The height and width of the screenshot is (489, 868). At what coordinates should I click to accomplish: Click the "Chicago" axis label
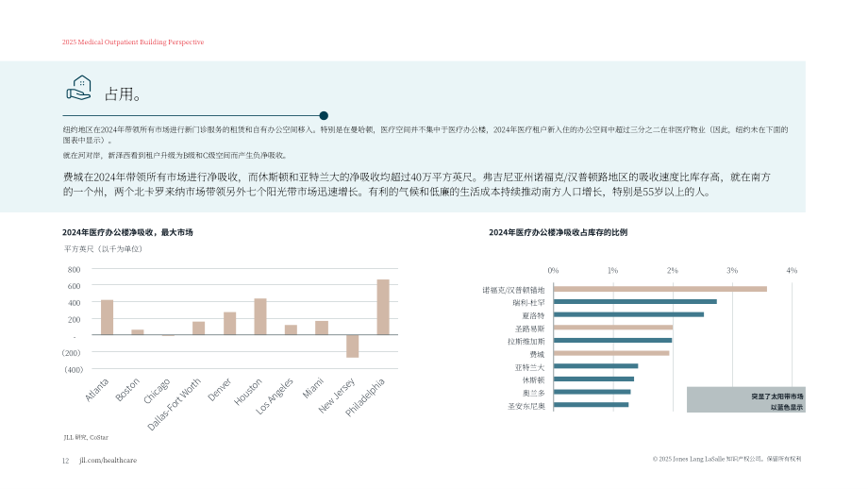[x=158, y=392]
